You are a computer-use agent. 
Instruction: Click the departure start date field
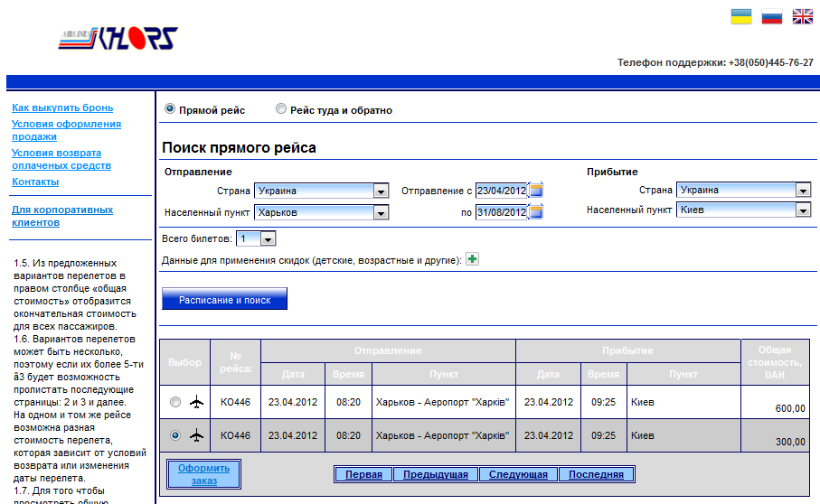(501, 191)
